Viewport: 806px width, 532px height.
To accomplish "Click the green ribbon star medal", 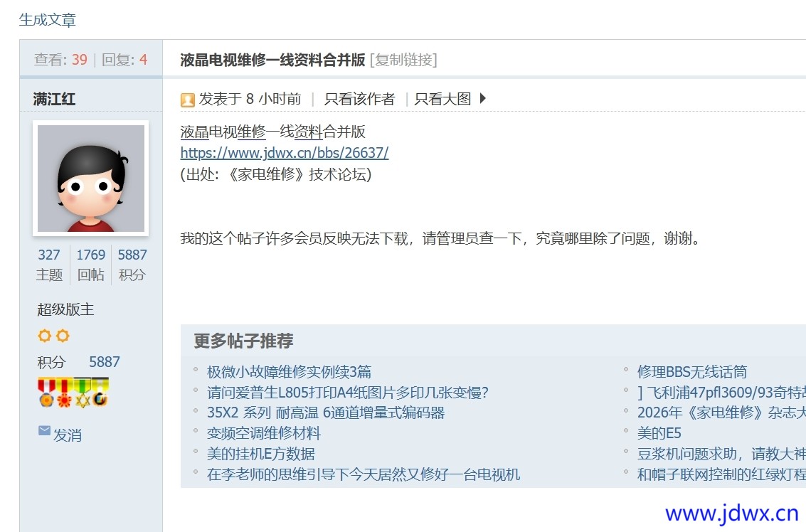I will tap(83, 393).
